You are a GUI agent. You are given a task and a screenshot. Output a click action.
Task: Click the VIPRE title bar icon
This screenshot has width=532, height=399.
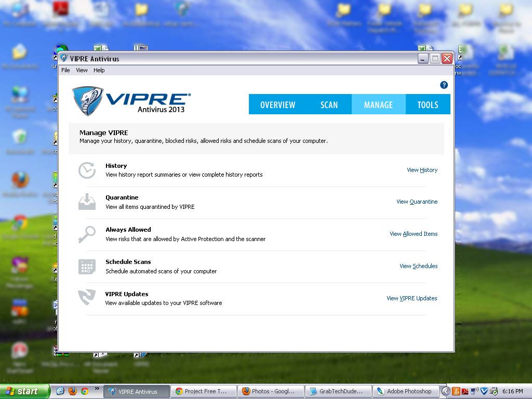point(64,58)
